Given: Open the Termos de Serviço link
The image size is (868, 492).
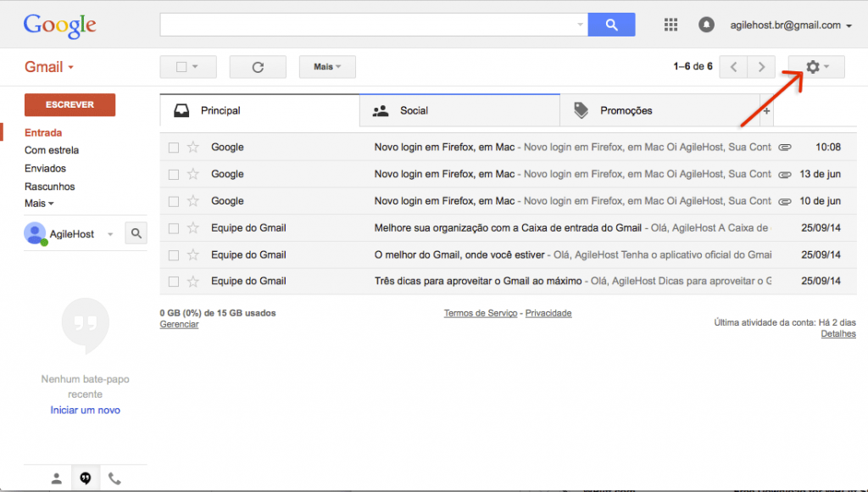Looking at the screenshot, I should coord(481,314).
